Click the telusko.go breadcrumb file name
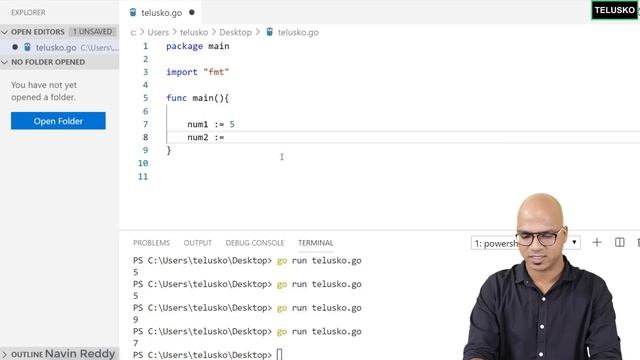640x360 pixels. coord(298,32)
